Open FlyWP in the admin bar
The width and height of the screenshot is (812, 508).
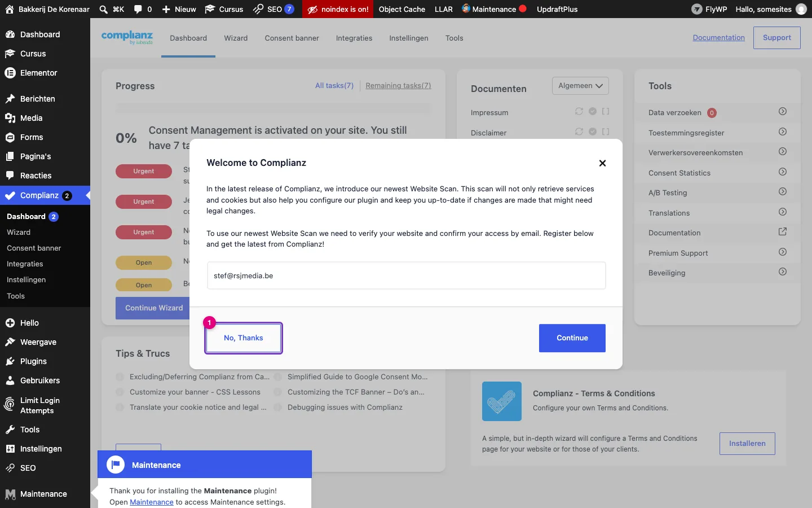point(709,9)
